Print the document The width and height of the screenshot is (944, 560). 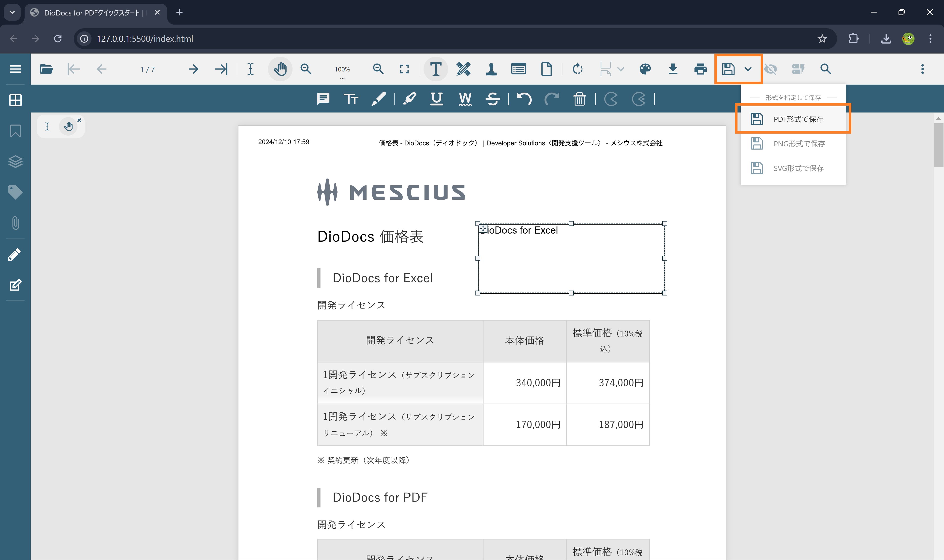point(700,69)
